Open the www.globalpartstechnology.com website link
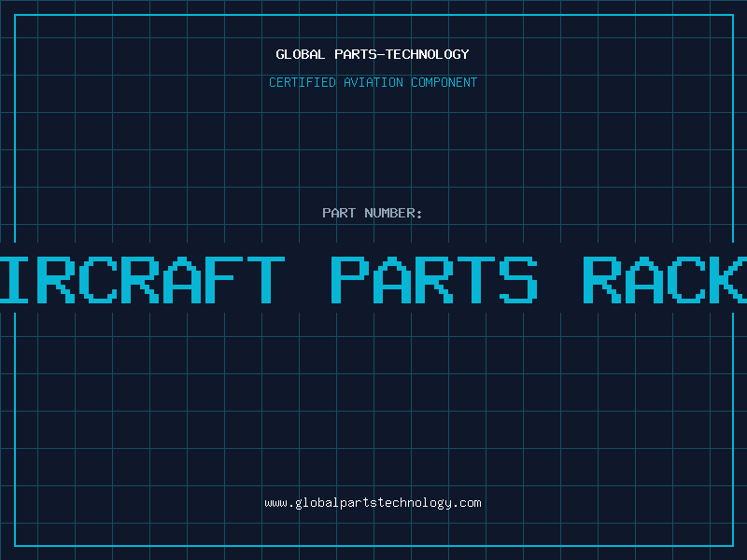The width and height of the screenshot is (747, 560). (x=373, y=502)
